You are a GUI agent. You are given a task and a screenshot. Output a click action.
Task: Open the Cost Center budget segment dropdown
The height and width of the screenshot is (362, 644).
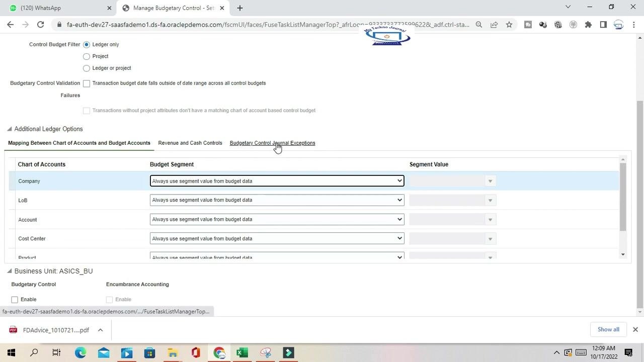pos(277,238)
